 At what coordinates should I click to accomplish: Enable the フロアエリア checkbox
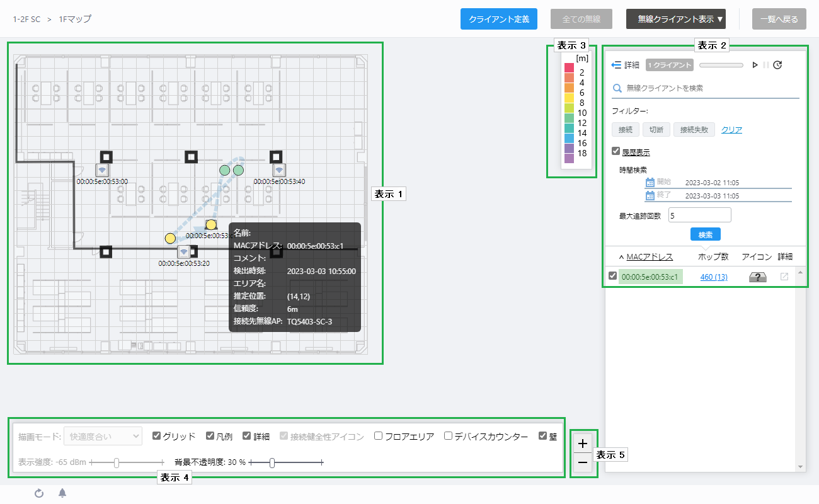pos(378,436)
